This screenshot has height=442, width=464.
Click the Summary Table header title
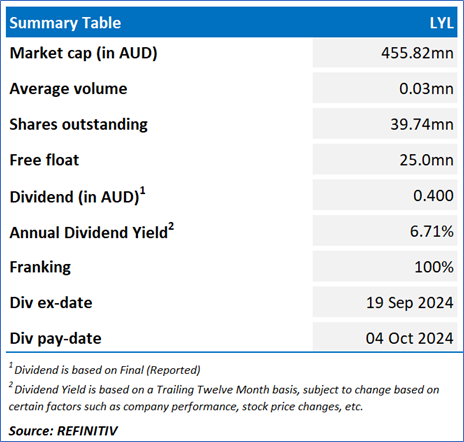point(65,23)
